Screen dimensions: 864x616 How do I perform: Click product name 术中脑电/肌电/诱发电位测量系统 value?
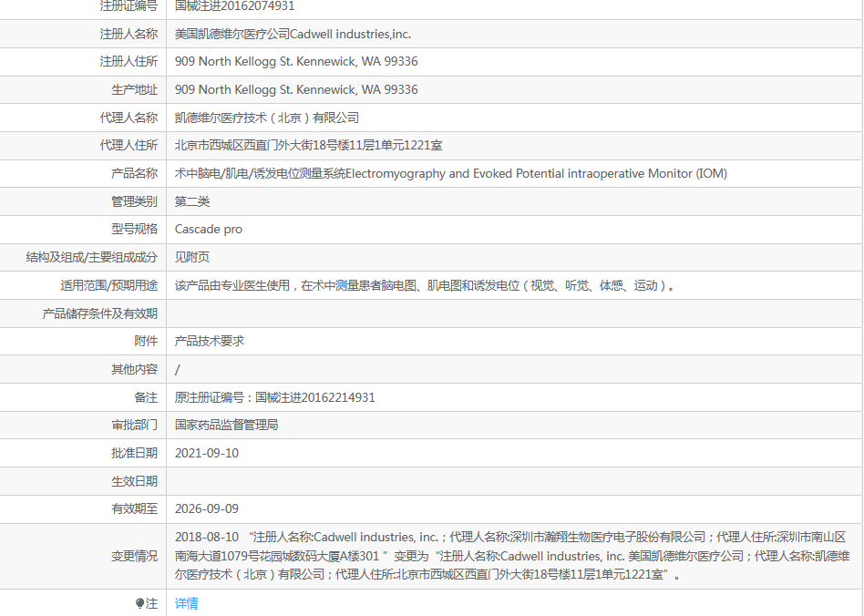click(451, 173)
